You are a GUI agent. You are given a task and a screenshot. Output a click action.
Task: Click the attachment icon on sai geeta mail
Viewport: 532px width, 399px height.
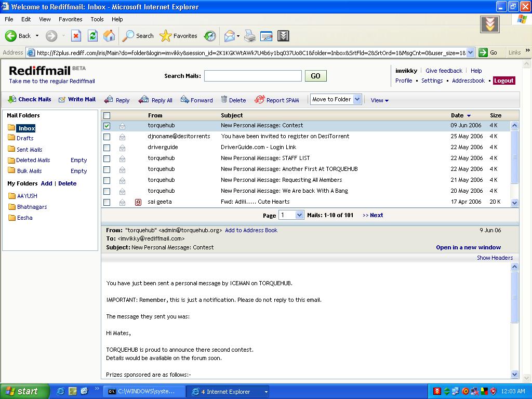click(x=138, y=202)
